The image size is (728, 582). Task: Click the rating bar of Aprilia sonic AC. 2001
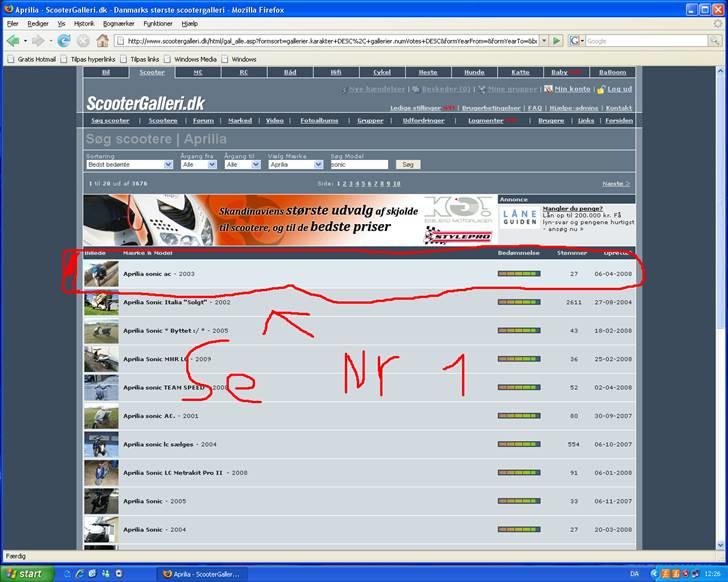(x=519, y=416)
